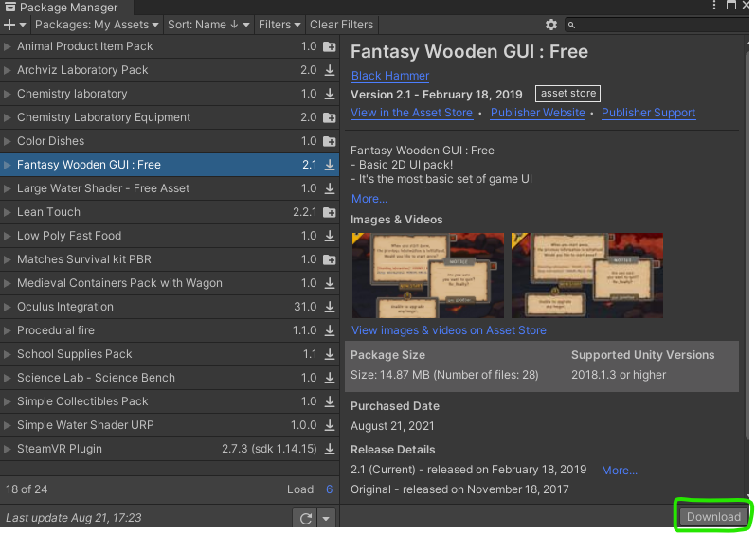Download icon for SteamVR Plugin

330,449
